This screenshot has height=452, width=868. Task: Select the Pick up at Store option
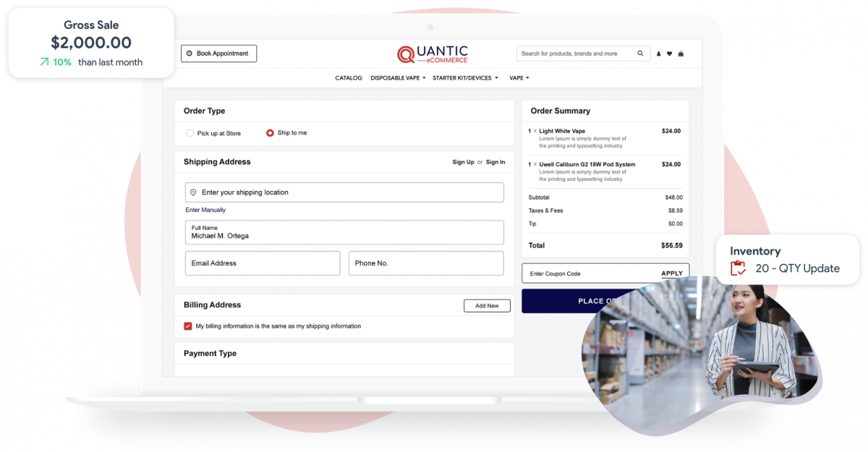click(189, 133)
